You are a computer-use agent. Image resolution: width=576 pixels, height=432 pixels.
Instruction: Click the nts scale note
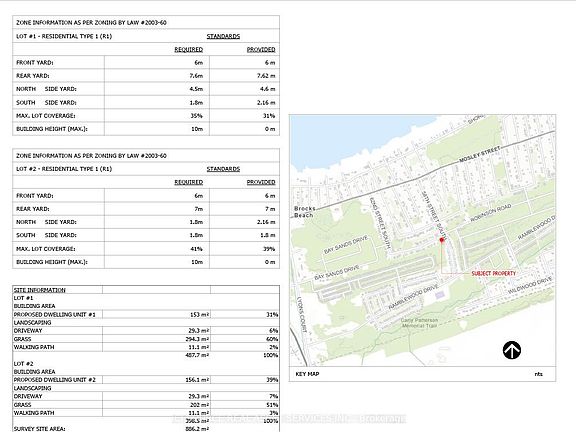[538, 374]
